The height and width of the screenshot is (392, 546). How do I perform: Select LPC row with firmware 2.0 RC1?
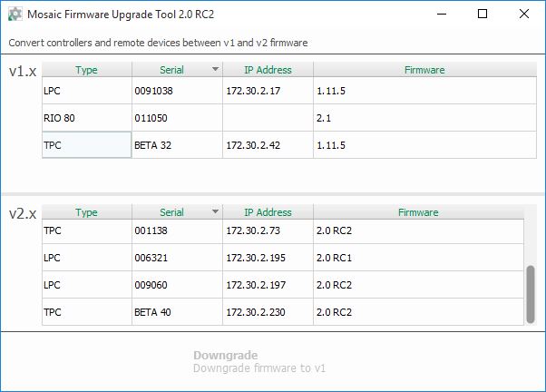point(283,258)
